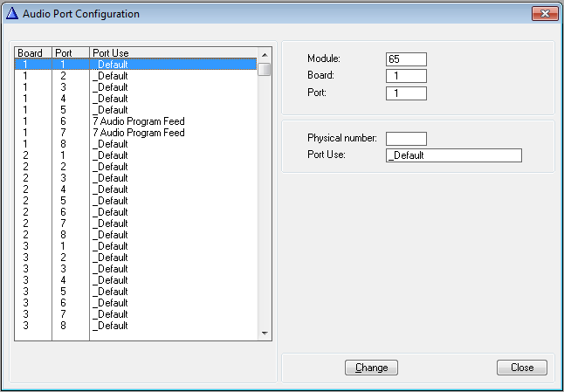The image size is (564, 392).
Task: Click the Audio Port Configuration title bar icon
Action: point(12,14)
